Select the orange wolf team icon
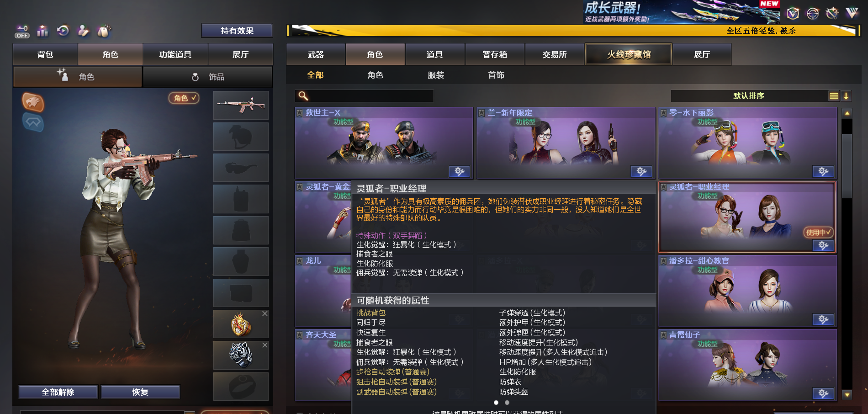 pyautogui.click(x=33, y=102)
